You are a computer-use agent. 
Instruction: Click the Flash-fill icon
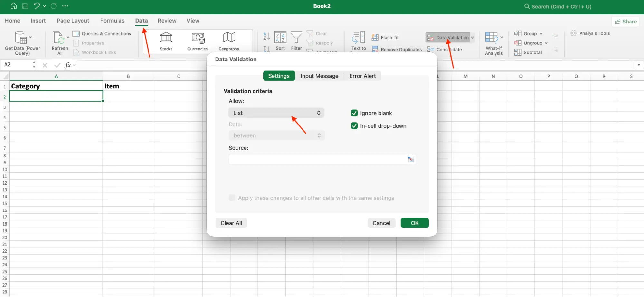tap(375, 37)
